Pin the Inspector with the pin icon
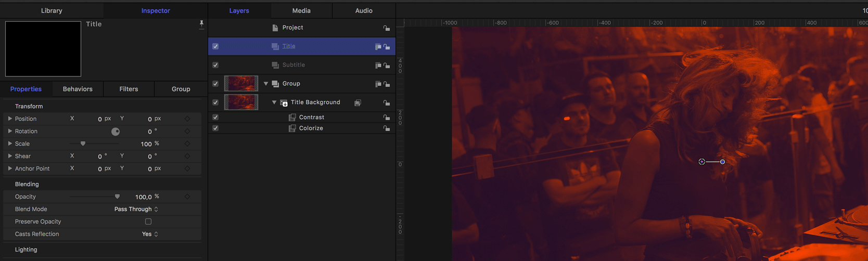This screenshot has height=261, width=868. (201, 24)
